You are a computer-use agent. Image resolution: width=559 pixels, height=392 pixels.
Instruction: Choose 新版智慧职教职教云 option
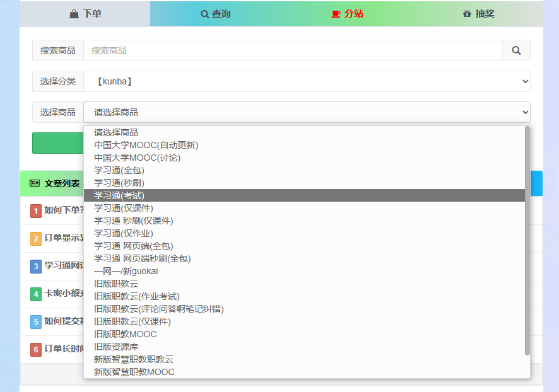305,360
